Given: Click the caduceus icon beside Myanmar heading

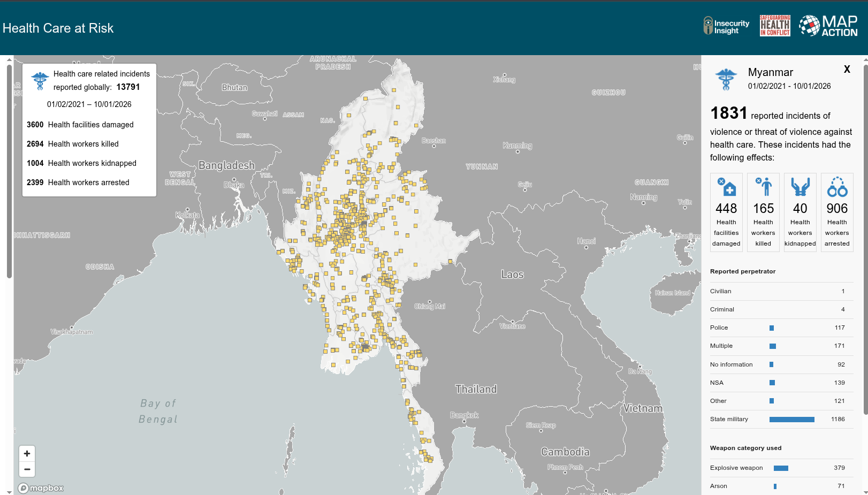Looking at the screenshot, I should coord(726,79).
